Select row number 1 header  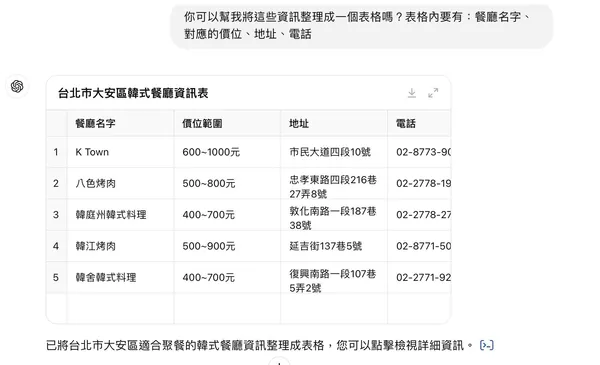coord(56,152)
